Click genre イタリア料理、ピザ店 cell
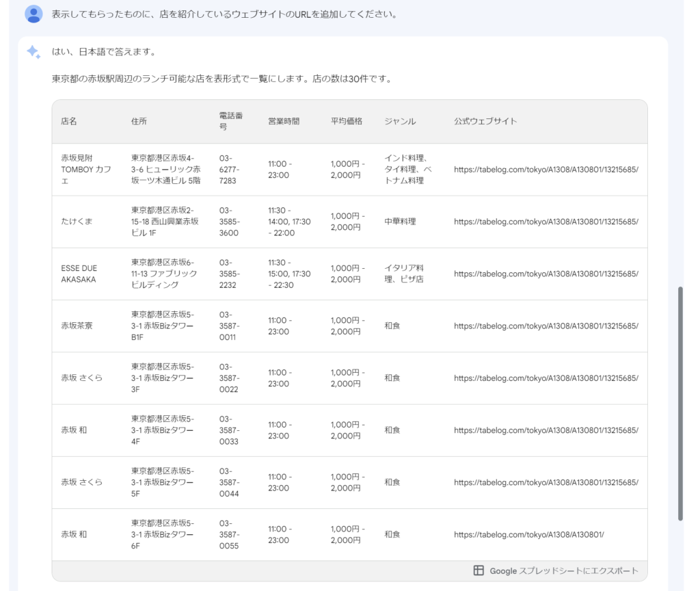 [404, 274]
